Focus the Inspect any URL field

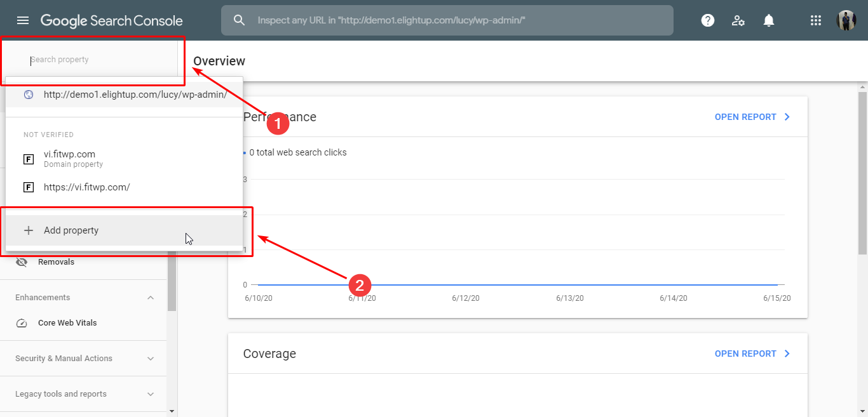pyautogui.click(x=447, y=20)
